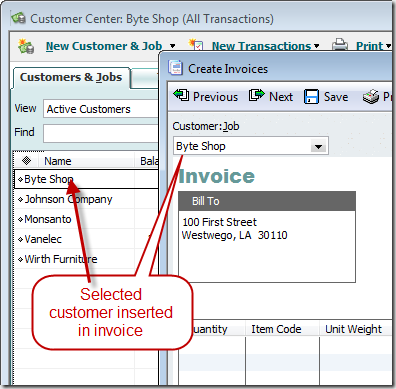Open the Print menu in Customer Center
The width and height of the screenshot is (396, 389).
pyautogui.click(x=369, y=46)
